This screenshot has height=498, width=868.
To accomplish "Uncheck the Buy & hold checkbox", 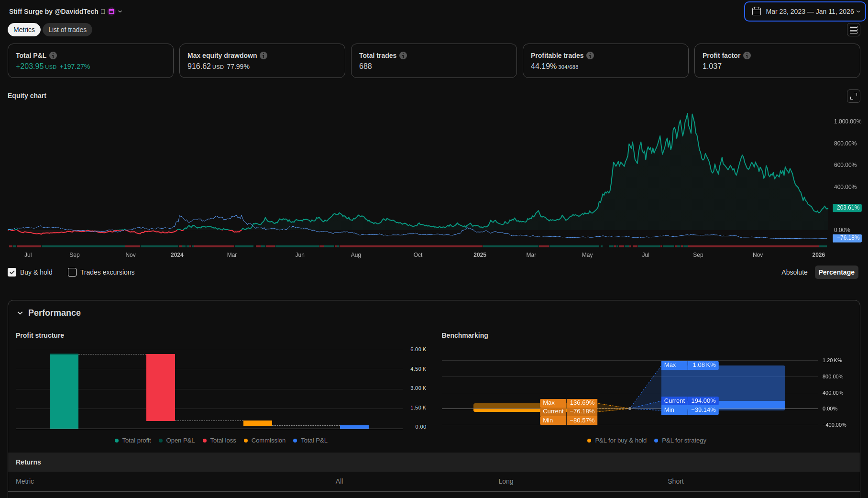I will click(12, 272).
